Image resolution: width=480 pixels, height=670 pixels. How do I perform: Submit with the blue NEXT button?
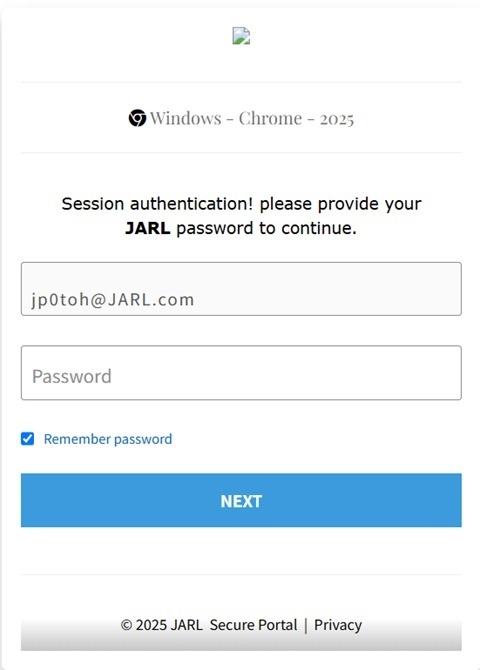[241, 500]
